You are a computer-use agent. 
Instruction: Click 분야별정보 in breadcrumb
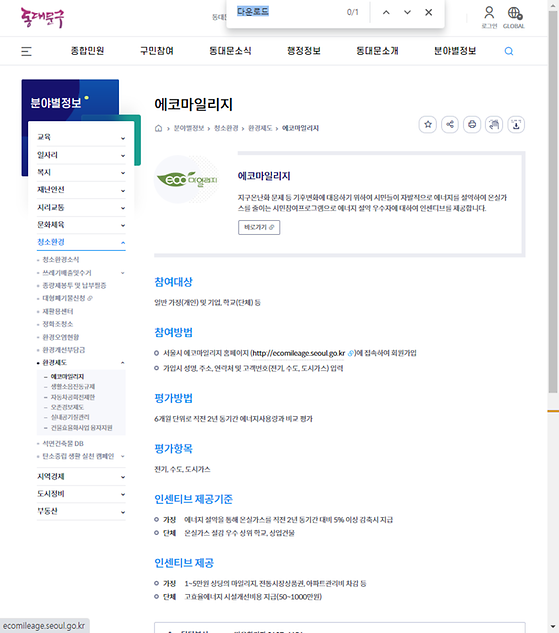coord(189,128)
